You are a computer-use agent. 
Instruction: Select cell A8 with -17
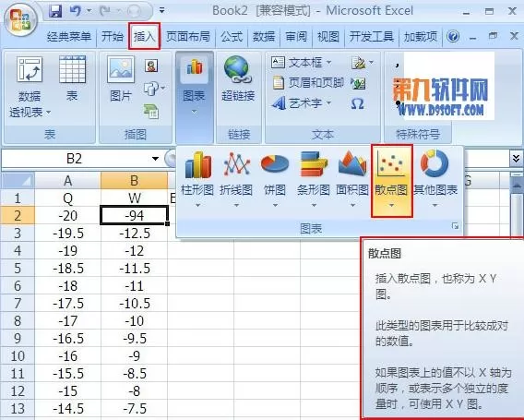click(x=67, y=320)
